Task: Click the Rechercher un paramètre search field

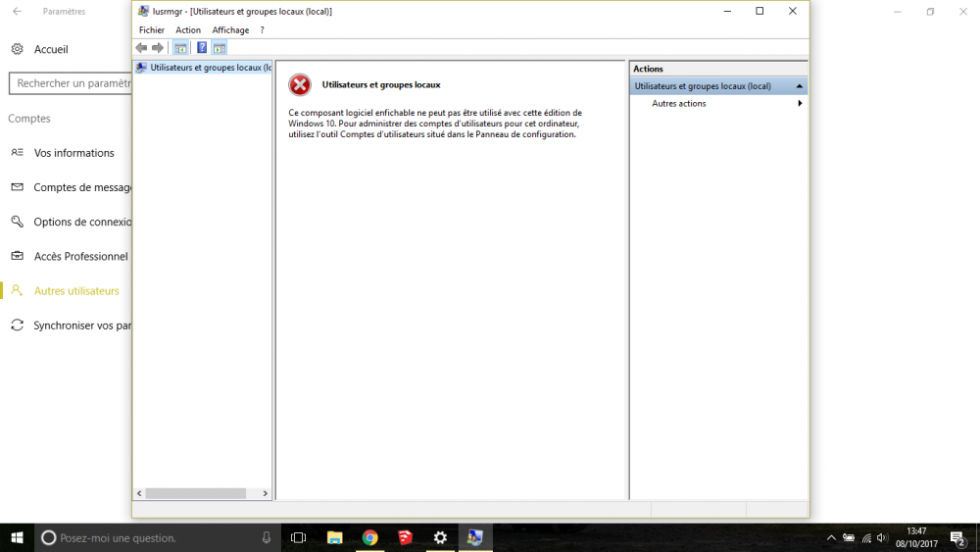Action: tap(71, 83)
